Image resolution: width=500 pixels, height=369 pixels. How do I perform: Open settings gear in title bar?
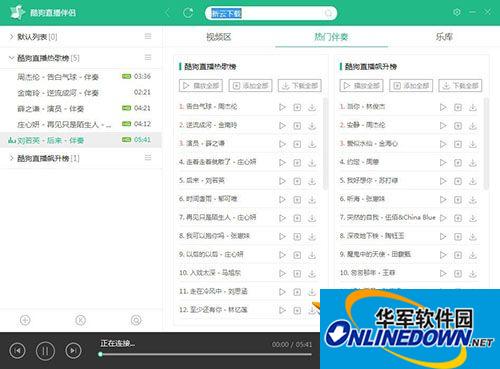(457, 12)
